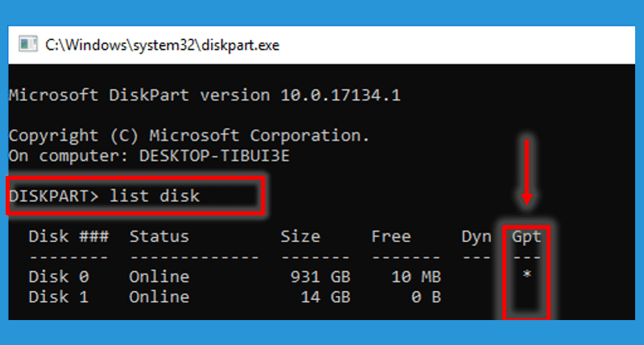
Task: Select the Status column header
Action: click(159, 236)
